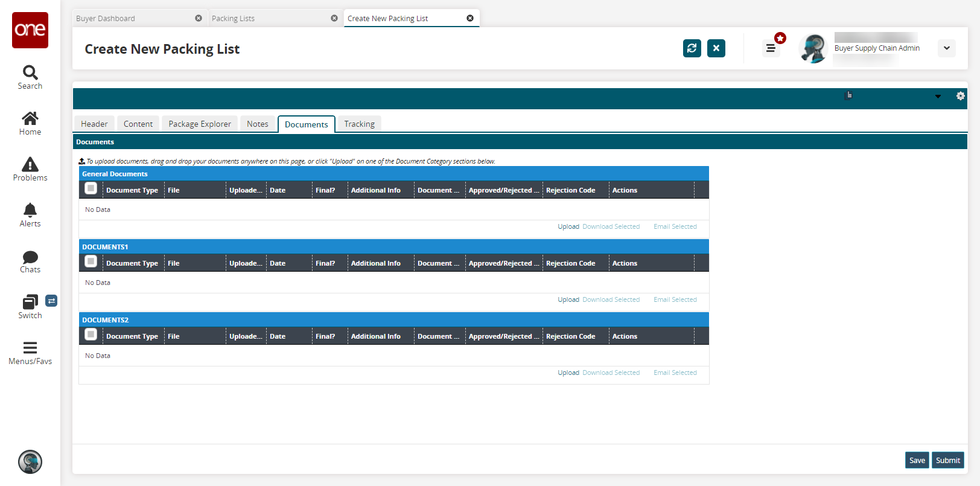Image resolution: width=980 pixels, height=486 pixels.
Task: Go to Home in the sidebar
Action: point(30,118)
